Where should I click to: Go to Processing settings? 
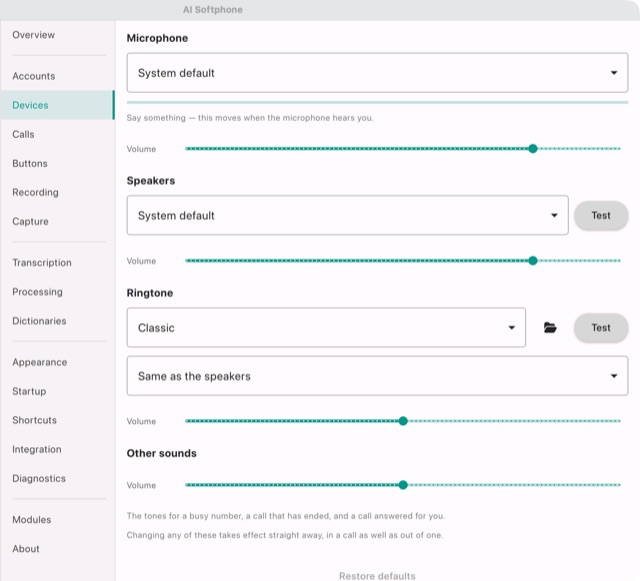tap(58, 292)
